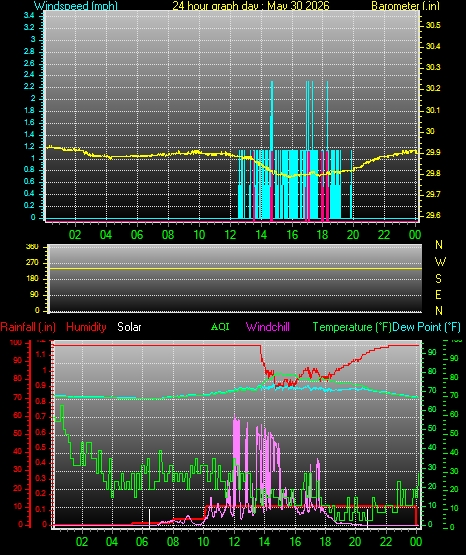This screenshot has width=466, height=555.
Task: Click the 100 value on red humidity axis
Action: [x=16, y=343]
